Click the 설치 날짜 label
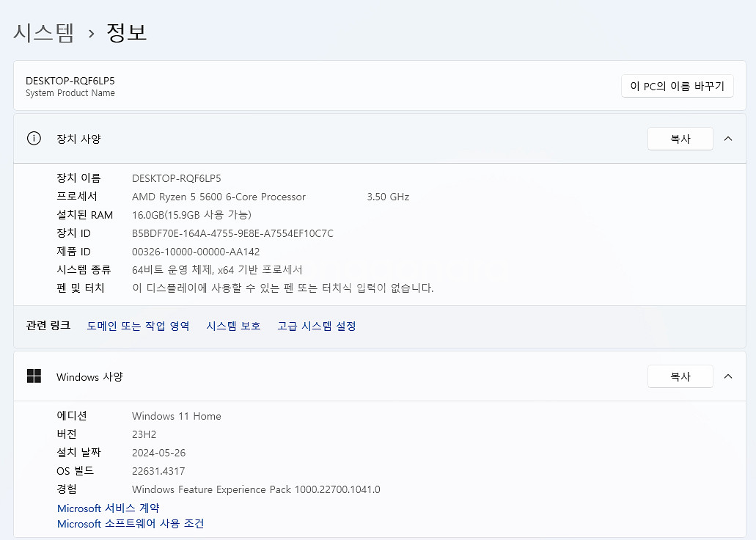Viewport: 756px width, 540px height. pos(78,453)
